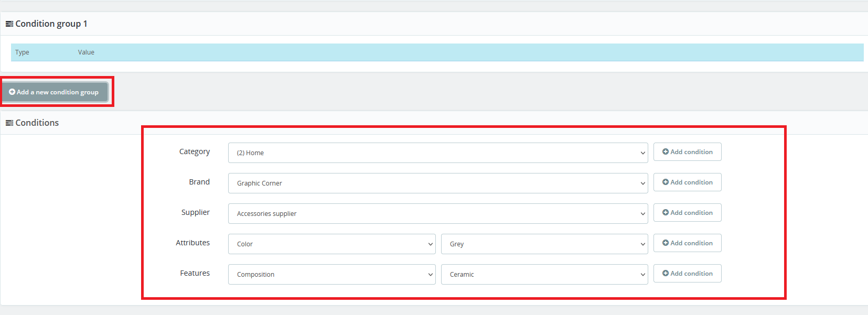868x315 pixels.
Task: Click the Condition group 1 heading text
Action: (x=51, y=24)
